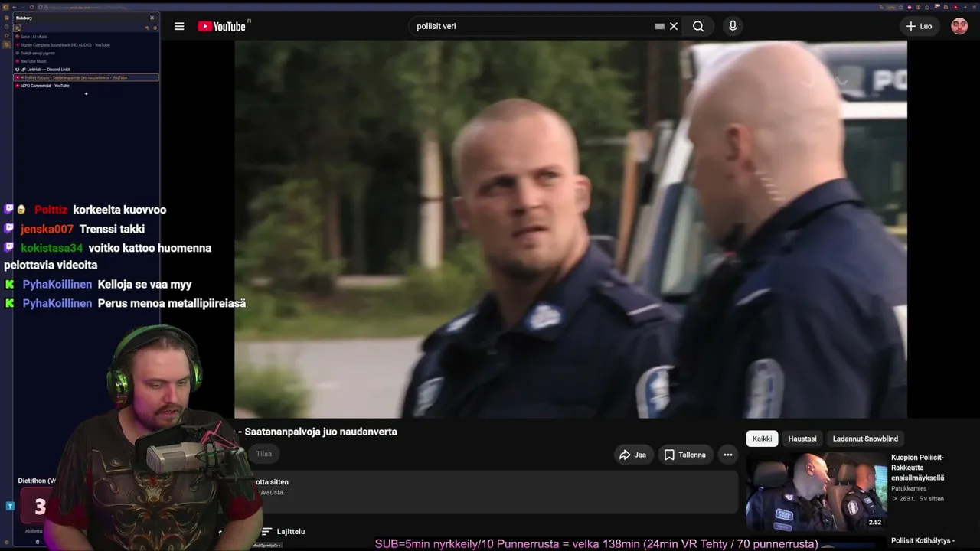Viewport: 980px width, 551px height.
Task: Select the Haustasi filter chip
Action: tap(802, 439)
